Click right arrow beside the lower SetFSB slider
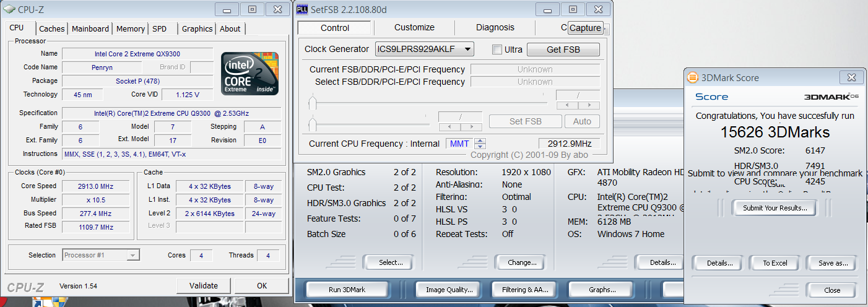Screen dimensions: 868x307 point(471,127)
